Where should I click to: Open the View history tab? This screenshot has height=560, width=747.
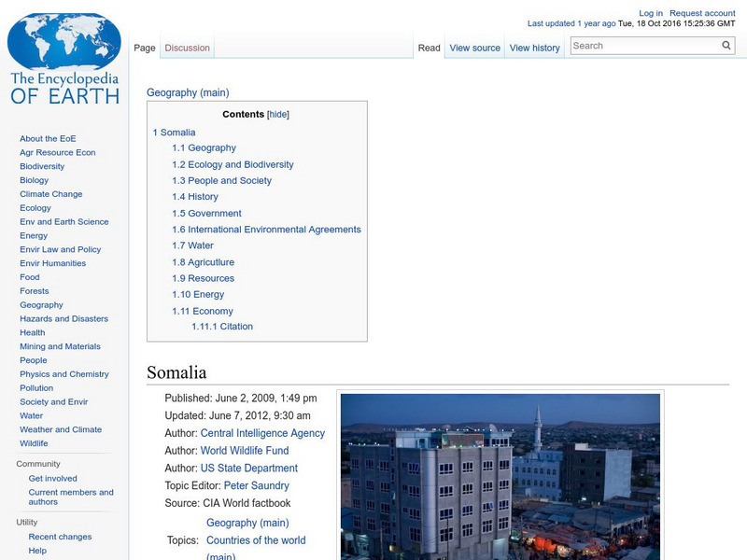click(x=534, y=47)
